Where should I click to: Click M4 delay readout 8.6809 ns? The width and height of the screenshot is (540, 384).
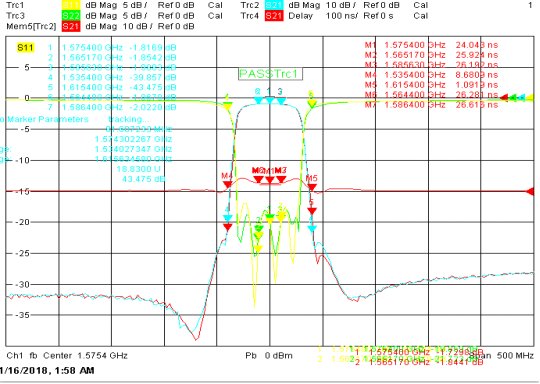click(477, 75)
